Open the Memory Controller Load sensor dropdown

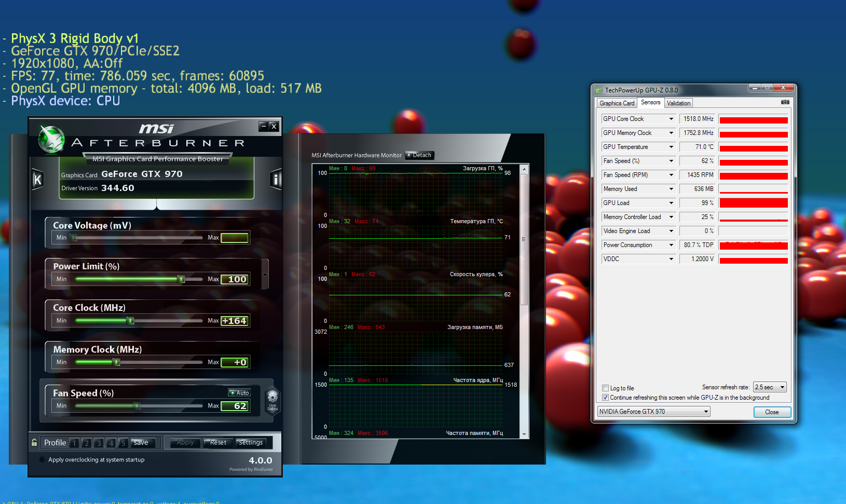pyautogui.click(x=671, y=217)
